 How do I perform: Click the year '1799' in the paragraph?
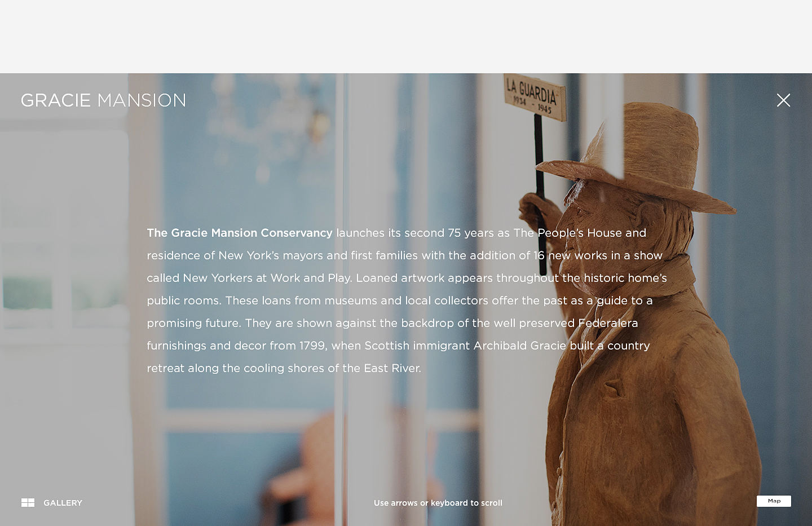click(312, 346)
